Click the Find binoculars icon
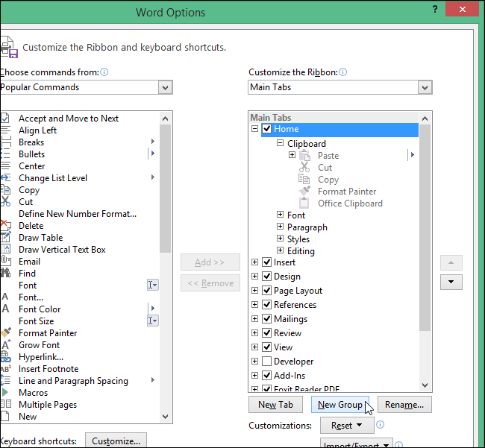This screenshot has width=485, height=448. (5, 273)
